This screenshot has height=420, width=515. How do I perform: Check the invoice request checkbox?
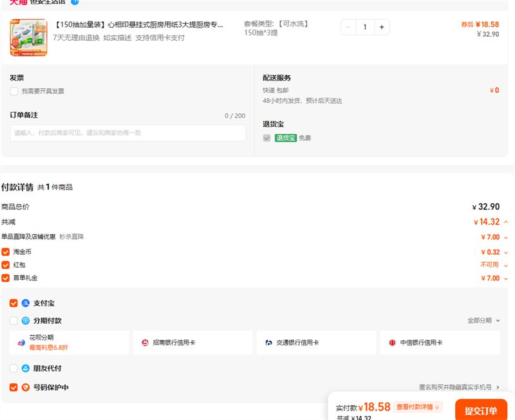(x=14, y=91)
